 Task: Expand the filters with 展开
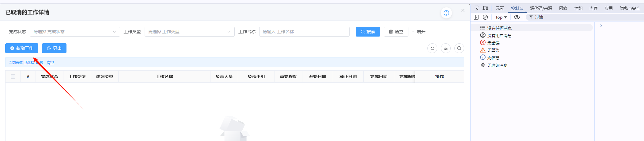(418, 32)
